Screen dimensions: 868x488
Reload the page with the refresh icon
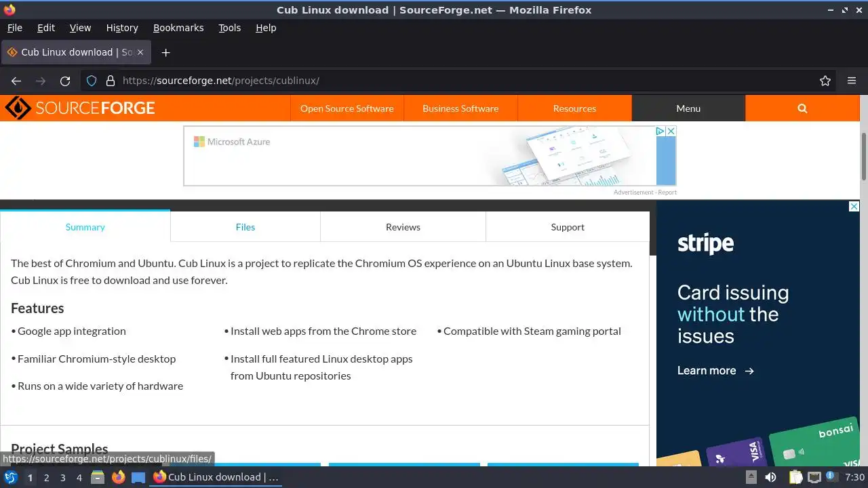[x=65, y=81]
